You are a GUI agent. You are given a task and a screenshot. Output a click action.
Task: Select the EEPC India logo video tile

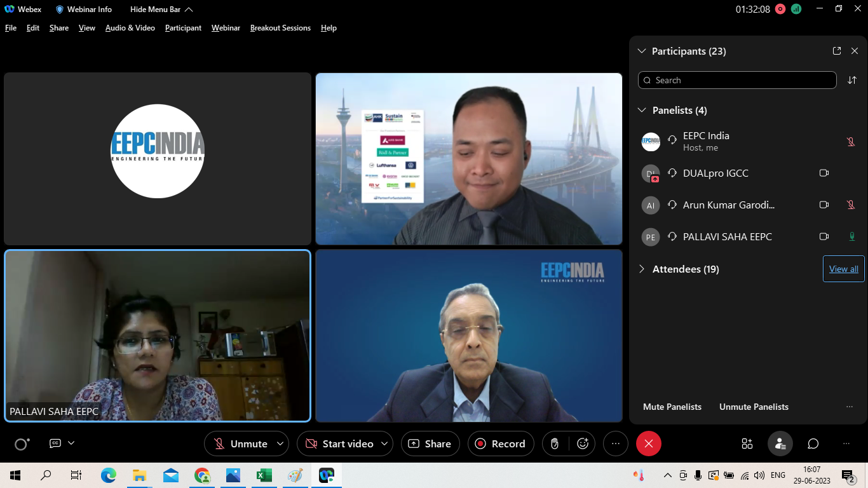(x=158, y=159)
